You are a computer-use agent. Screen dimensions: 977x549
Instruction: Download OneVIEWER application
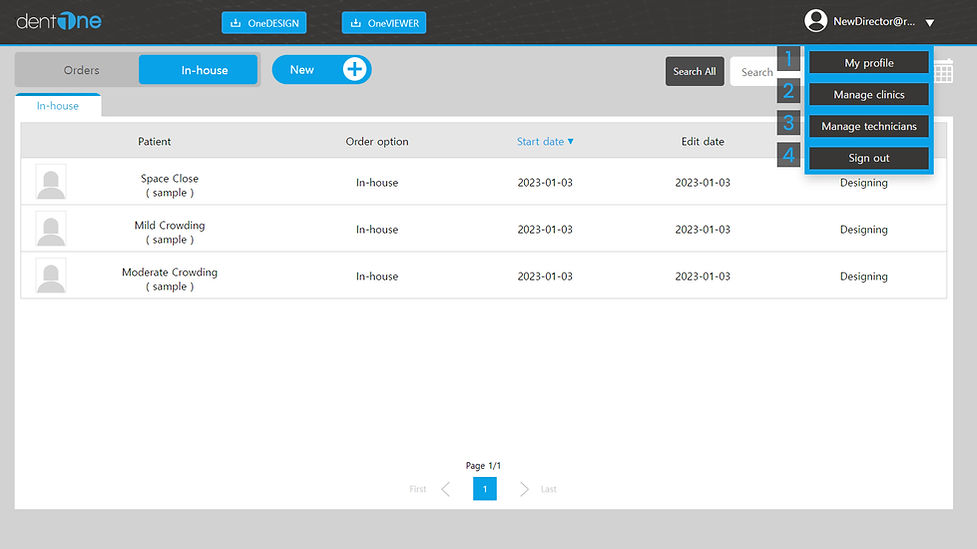(384, 23)
